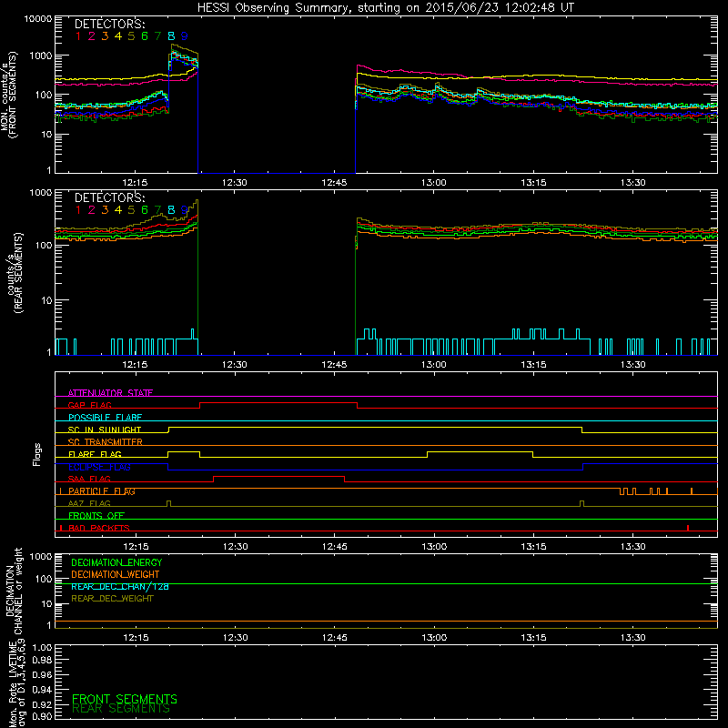Click red detector 1 in front segments legend
This screenshot has width=728, height=728.
point(78,36)
